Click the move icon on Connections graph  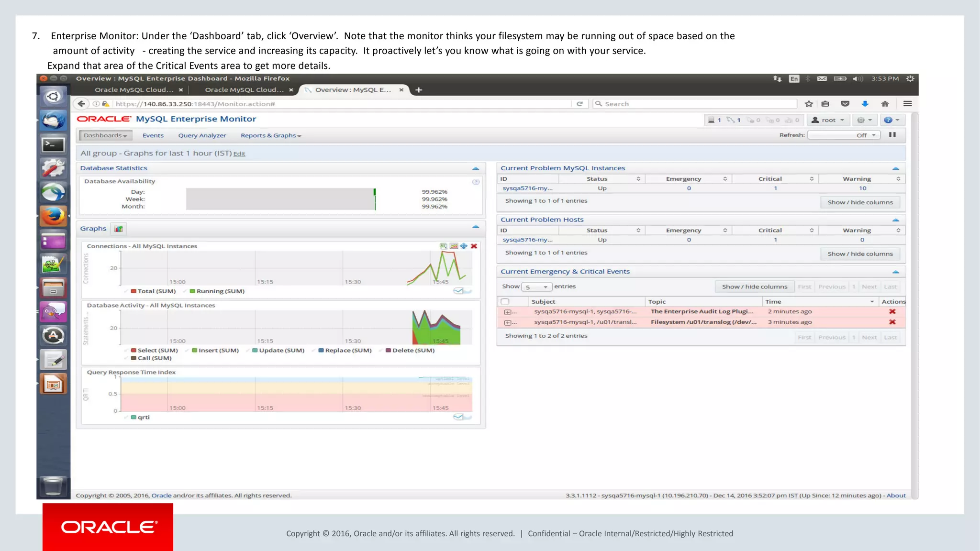point(464,246)
